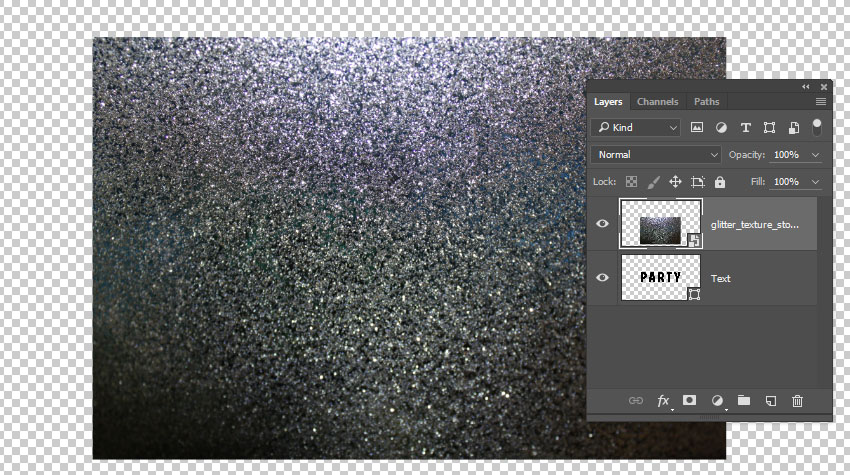The height and width of the screenshot is (475, 850).
Task: Filter for type layers
Action: (745, 128)
